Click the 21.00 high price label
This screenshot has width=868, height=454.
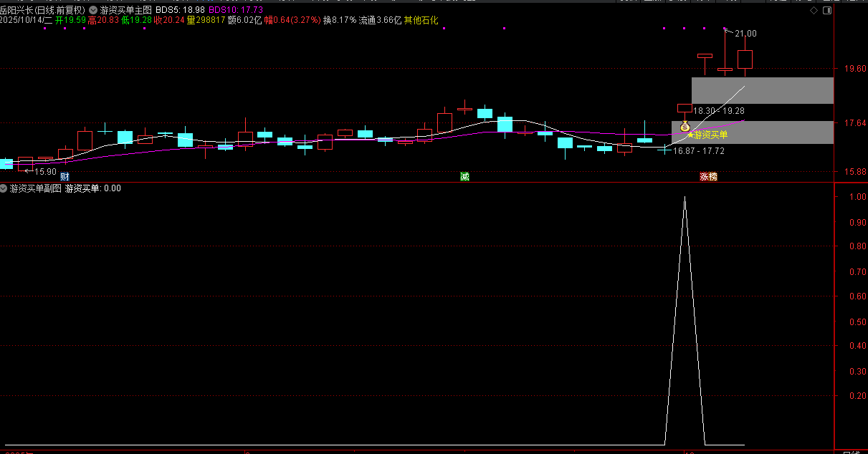coord(745,34)
